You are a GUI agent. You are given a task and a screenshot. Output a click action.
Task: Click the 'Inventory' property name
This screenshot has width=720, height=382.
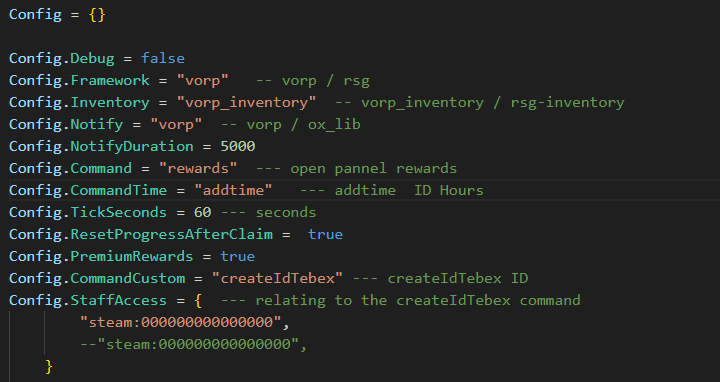pos(110,102)
